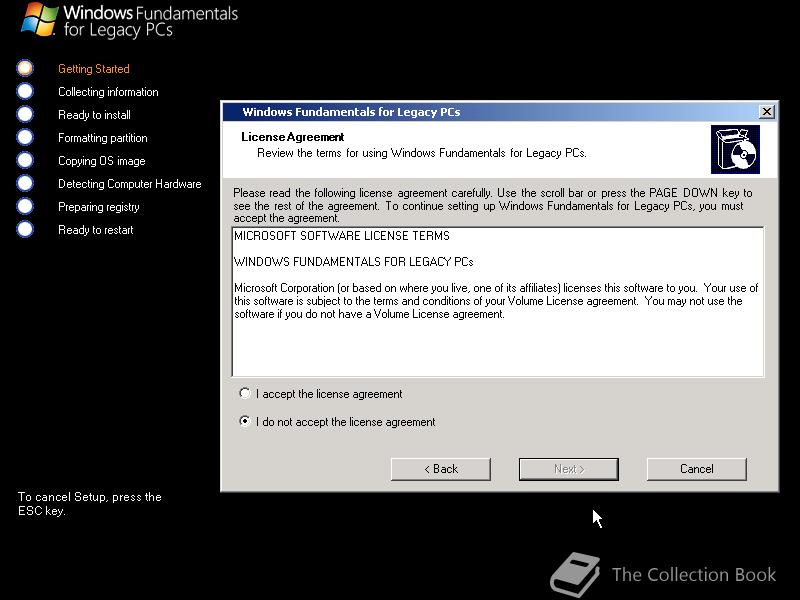
Task: Click the Ready to install step bullet
Action: [25, 114]
